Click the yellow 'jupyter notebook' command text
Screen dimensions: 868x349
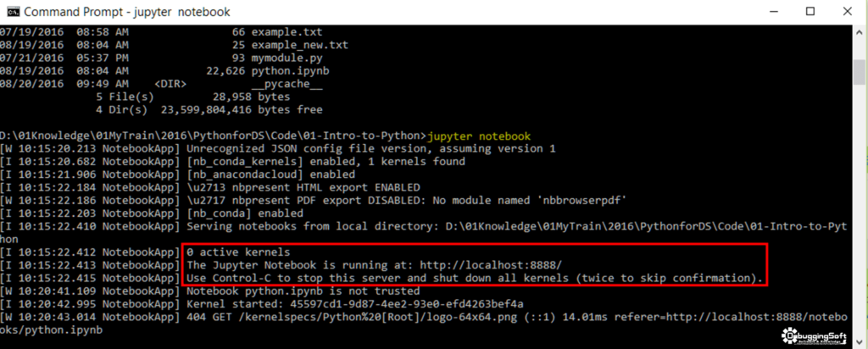pos(479,136)
